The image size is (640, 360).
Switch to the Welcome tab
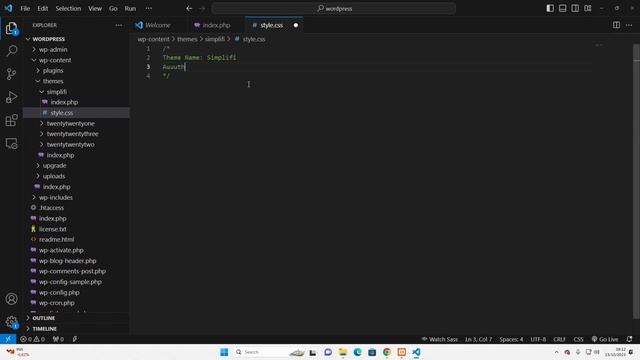159,25
